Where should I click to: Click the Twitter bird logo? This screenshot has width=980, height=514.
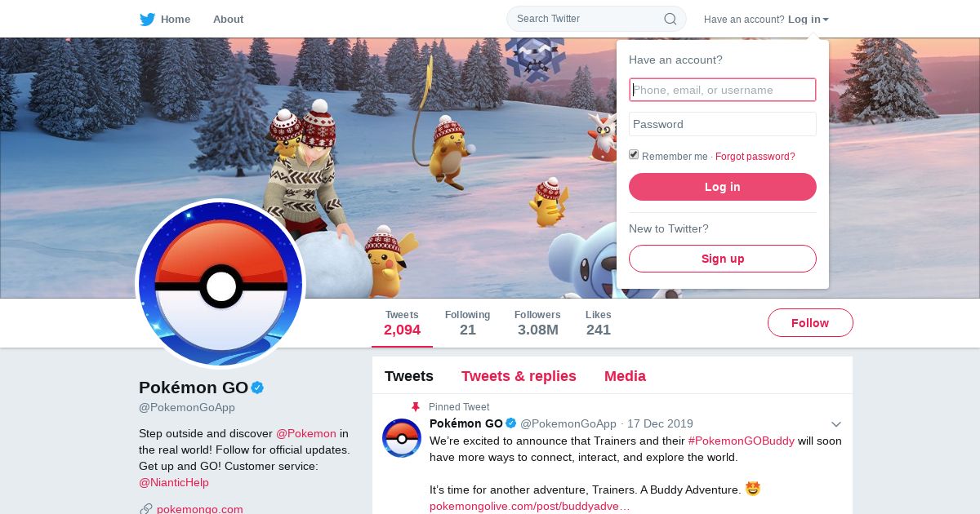pyautogui.click(x=147, y=20)
